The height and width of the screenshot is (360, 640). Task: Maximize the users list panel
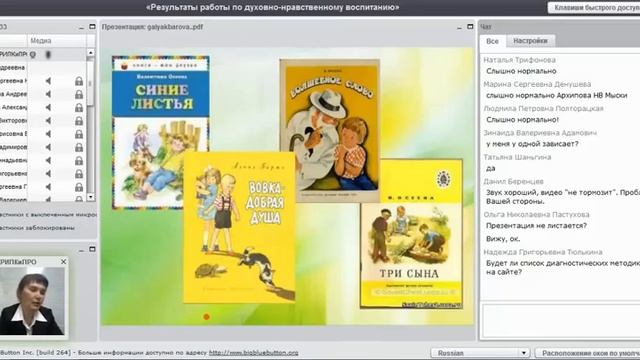(x=92, y=27)
